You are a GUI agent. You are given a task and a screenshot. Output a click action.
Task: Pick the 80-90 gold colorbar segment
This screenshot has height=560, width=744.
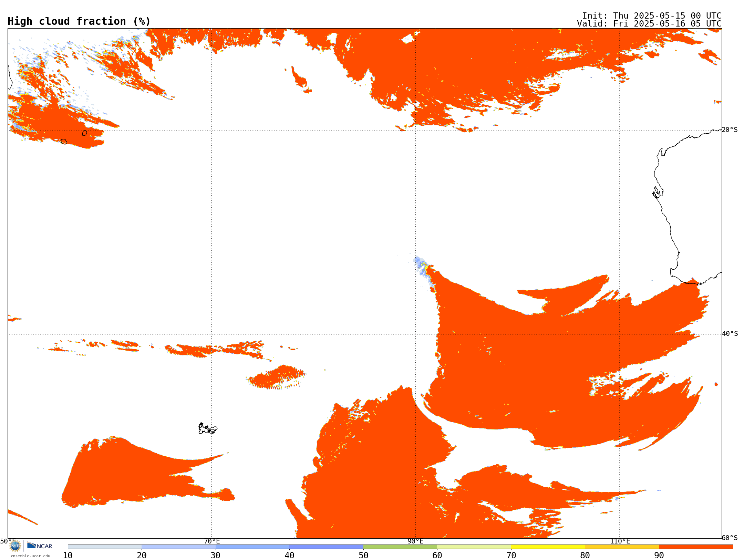622,547
